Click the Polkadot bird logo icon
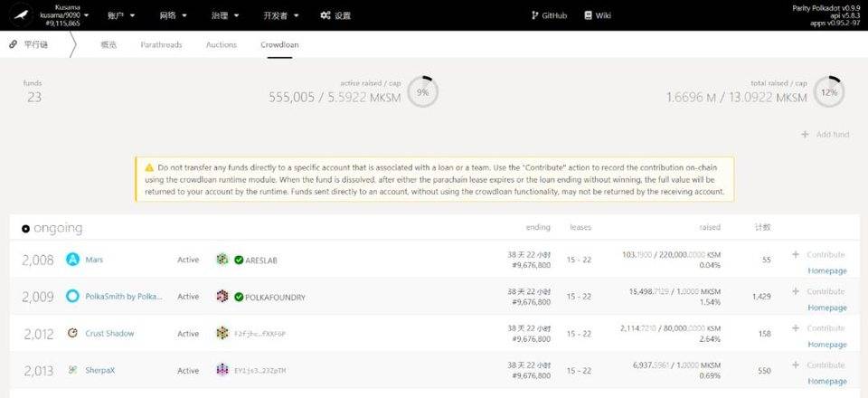The image size is (868, 398). tap(21, 15)
